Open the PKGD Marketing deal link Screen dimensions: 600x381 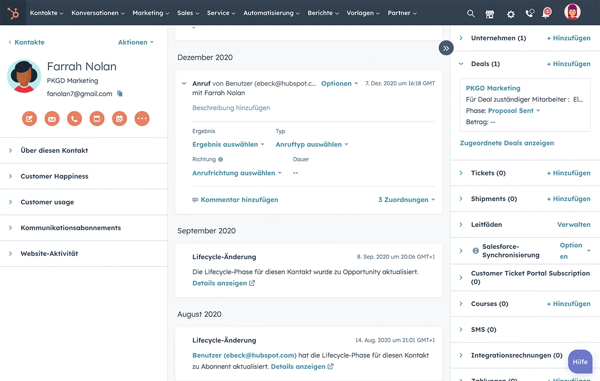click(493, 88)
